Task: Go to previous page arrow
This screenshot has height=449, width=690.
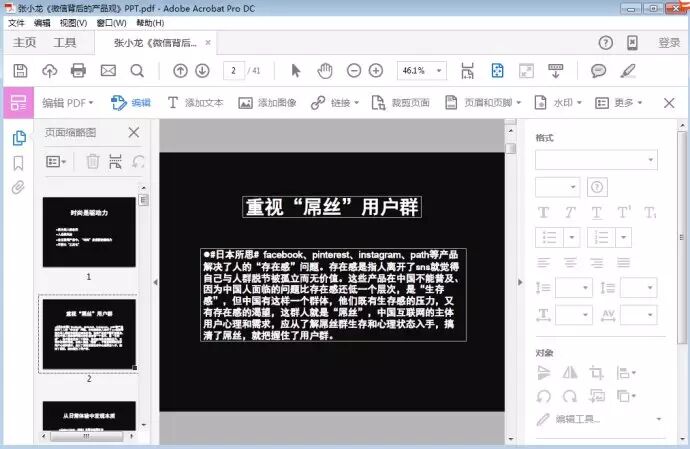Action: tap(180, 70)
